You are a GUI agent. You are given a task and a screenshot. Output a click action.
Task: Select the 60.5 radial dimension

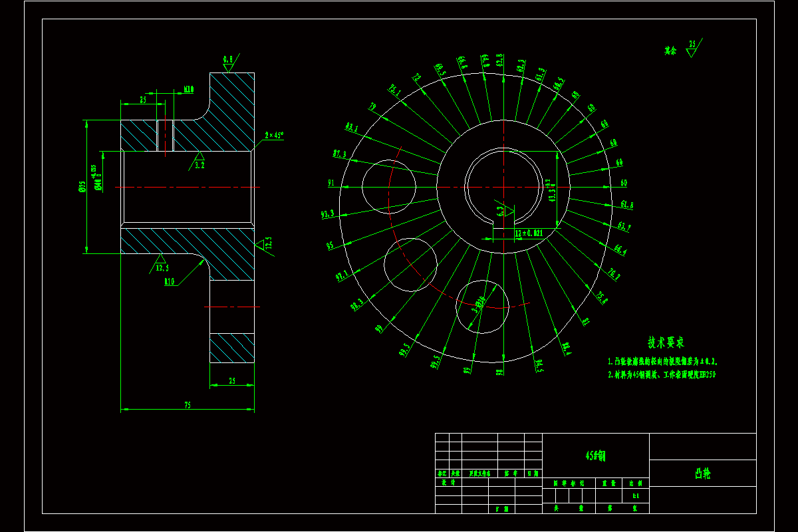[559, 84]
